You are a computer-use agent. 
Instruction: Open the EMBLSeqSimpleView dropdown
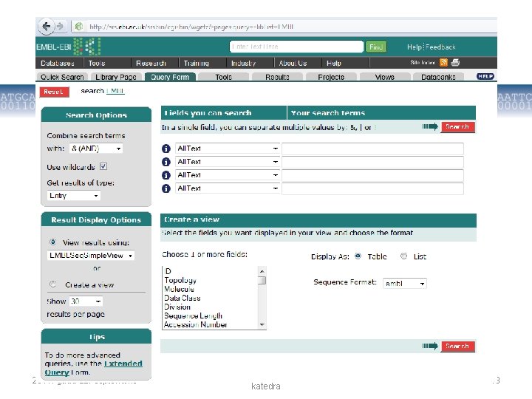point(91,255)
